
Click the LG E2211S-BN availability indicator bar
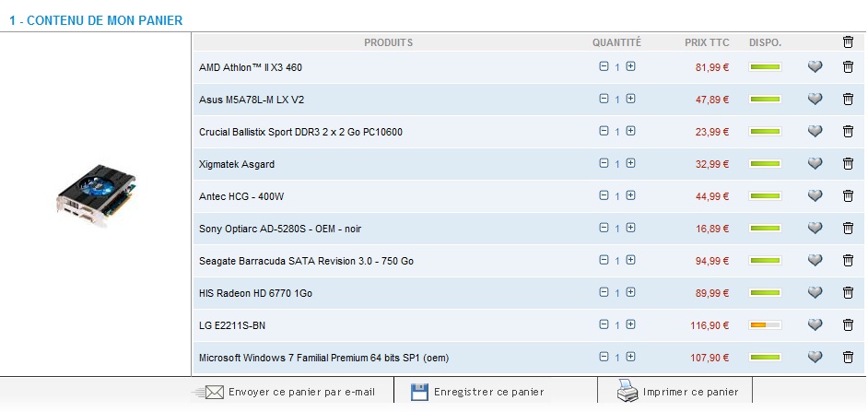point(765,325)
